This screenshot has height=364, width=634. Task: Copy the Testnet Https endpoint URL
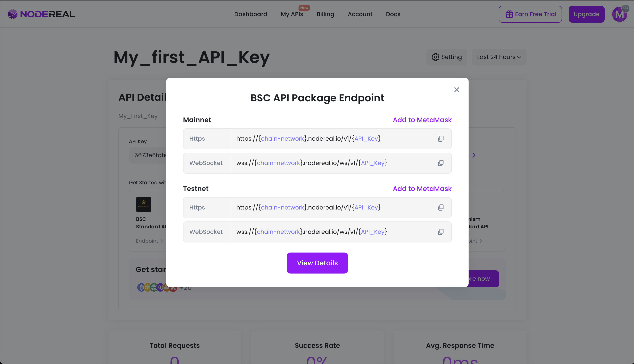[440, 207]
